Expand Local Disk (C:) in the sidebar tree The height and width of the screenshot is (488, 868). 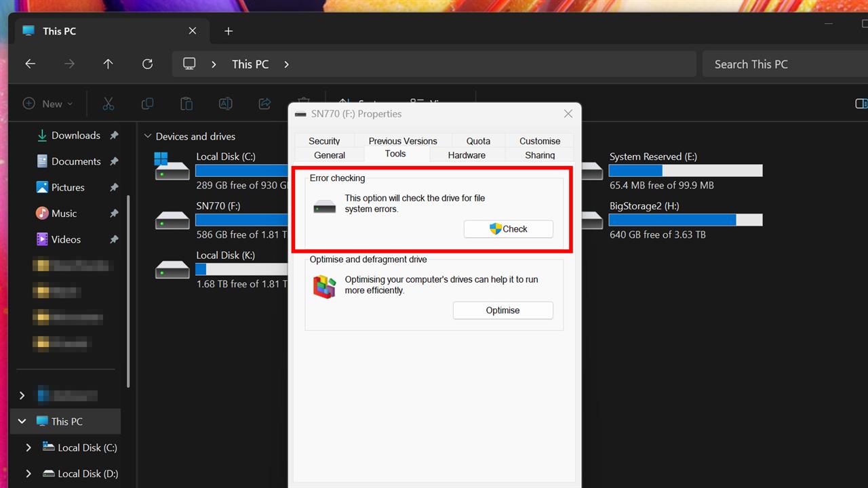(28, 447)
